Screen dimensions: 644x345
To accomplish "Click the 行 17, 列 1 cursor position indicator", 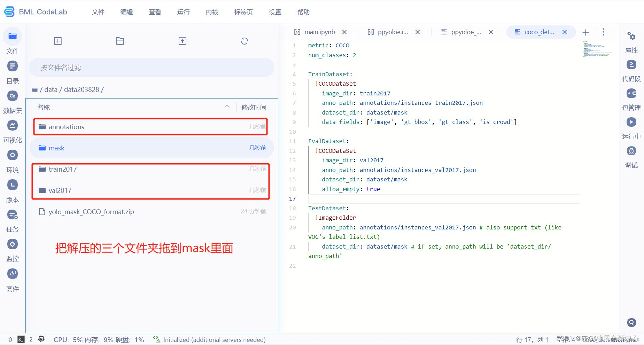I will [x=532, y=339].
